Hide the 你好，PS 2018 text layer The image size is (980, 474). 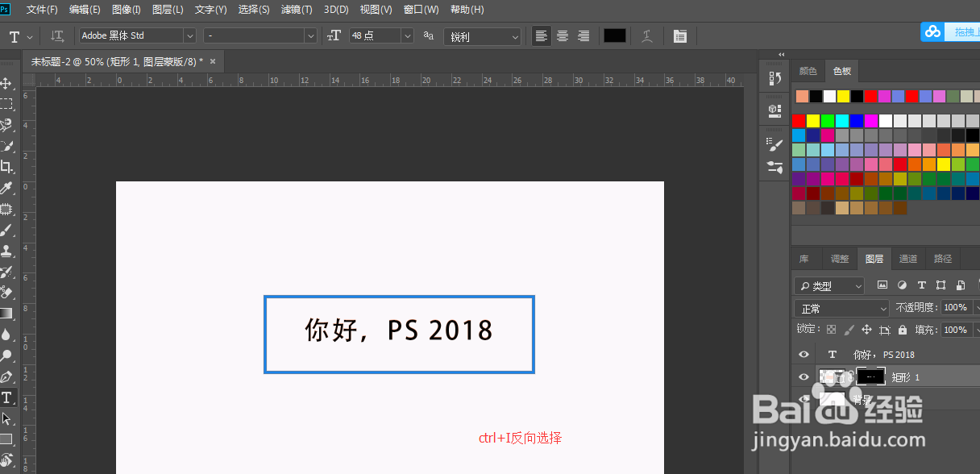803,354
